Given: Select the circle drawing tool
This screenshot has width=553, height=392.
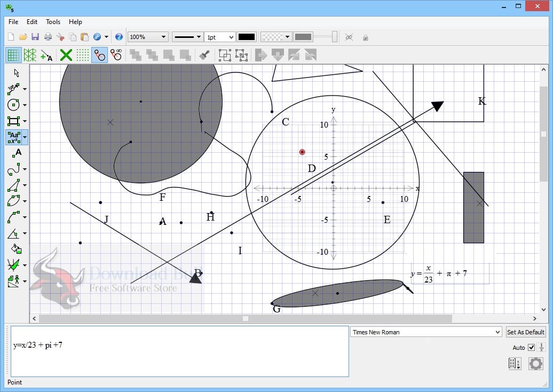Looking at the screenshot, I should [x=13, y=105].
